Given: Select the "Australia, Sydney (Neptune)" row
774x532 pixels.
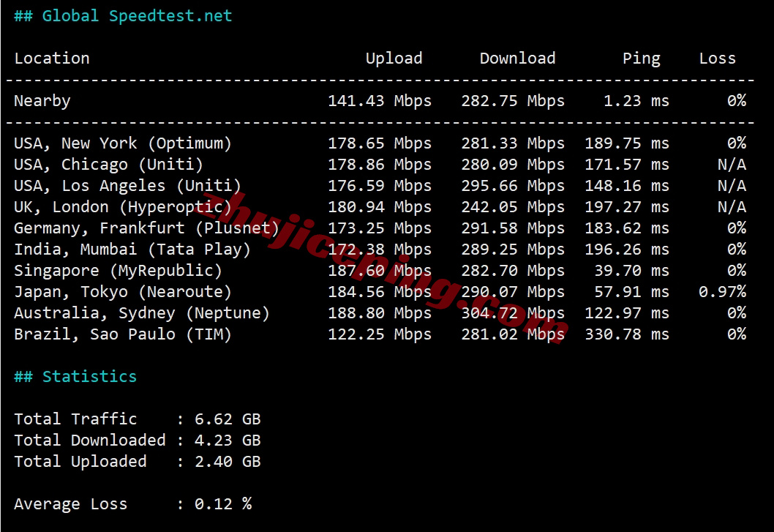Looking at the screenshot, I should (140, 312).
